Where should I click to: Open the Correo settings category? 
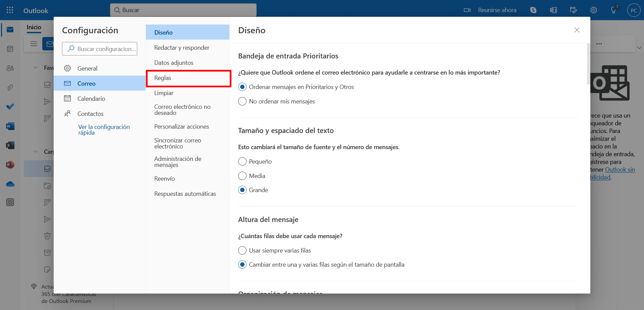click(100, 83)
